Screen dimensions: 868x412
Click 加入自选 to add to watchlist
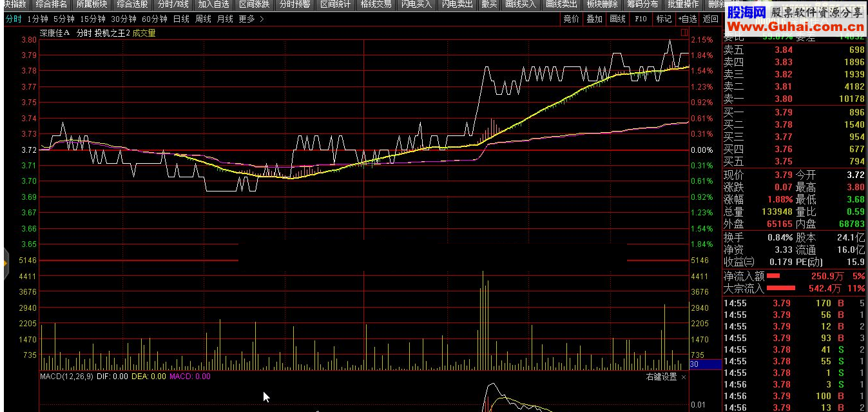pos(214,5)
